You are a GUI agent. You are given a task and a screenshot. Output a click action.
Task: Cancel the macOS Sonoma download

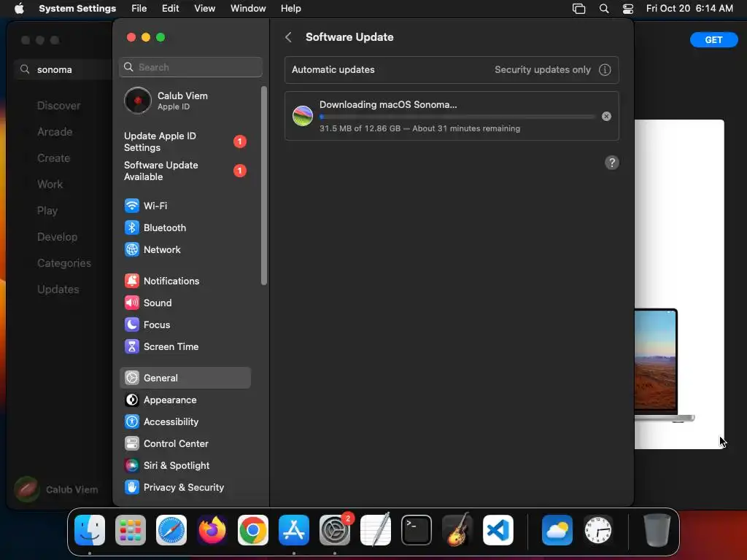606,116
